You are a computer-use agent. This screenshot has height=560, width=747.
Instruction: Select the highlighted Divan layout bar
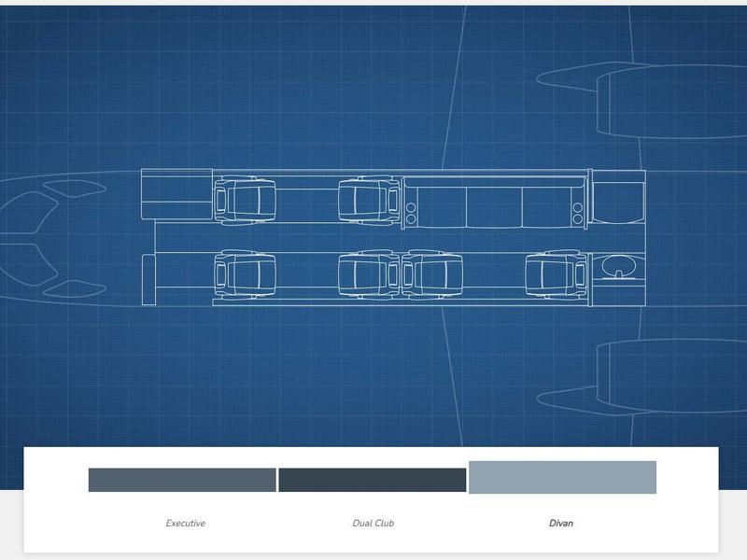point(563,477)
